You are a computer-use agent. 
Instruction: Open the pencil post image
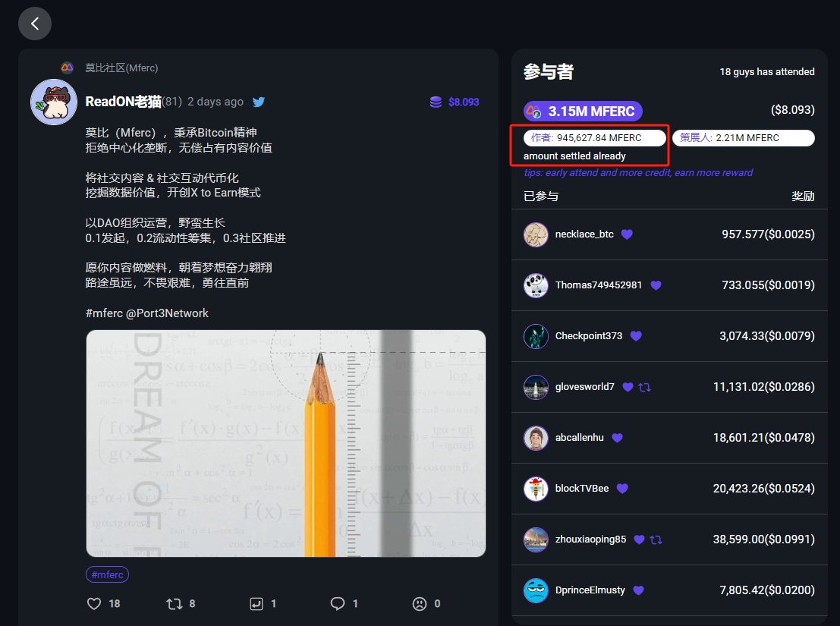[286, 443]
